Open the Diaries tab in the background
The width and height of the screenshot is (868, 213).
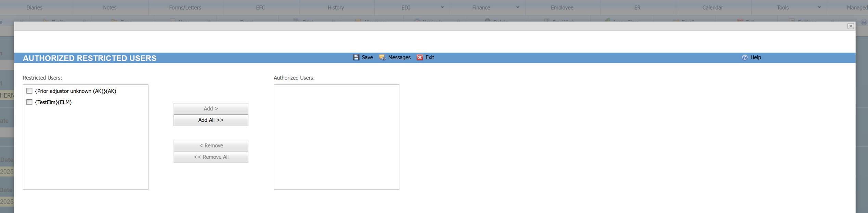click(x=34, y=8)
